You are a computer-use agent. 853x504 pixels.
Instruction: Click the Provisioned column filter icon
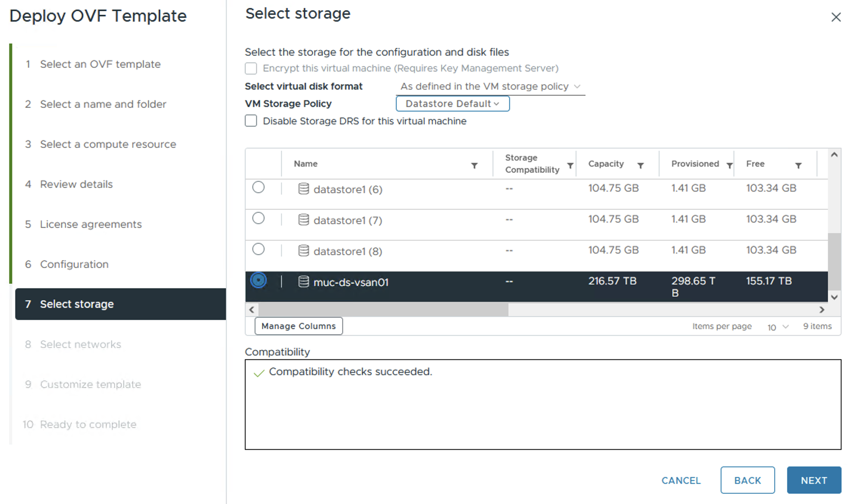point(729,165)
